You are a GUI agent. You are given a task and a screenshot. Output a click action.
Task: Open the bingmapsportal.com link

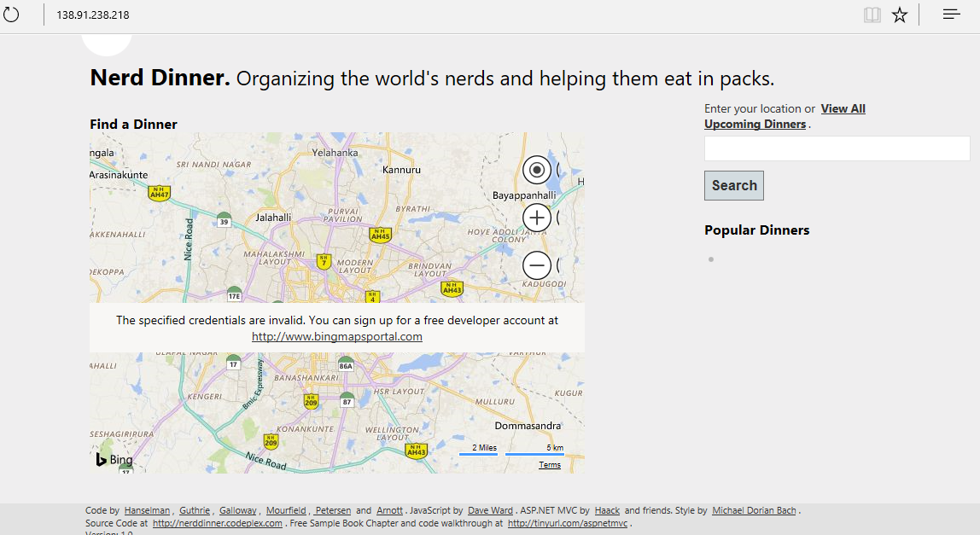tap(337, 336)
